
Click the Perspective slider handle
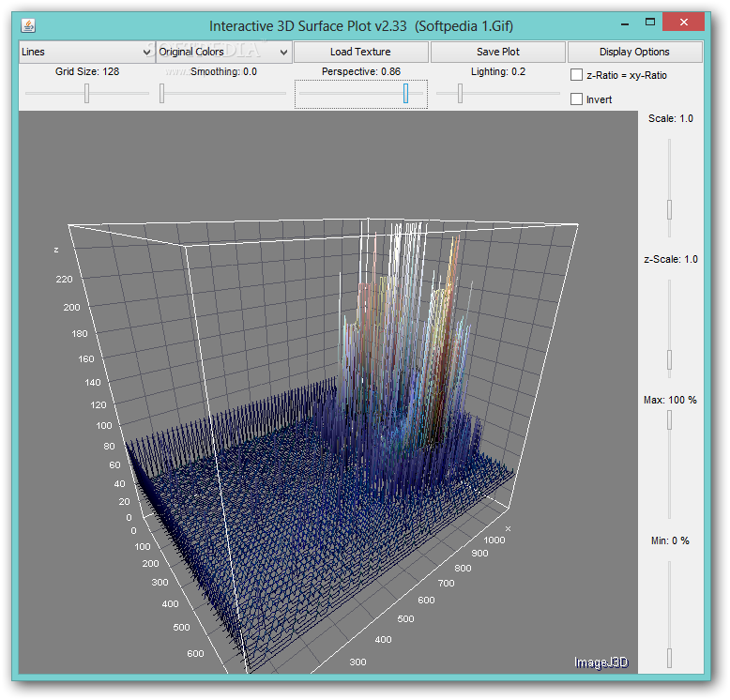click(x=405, y=93)
